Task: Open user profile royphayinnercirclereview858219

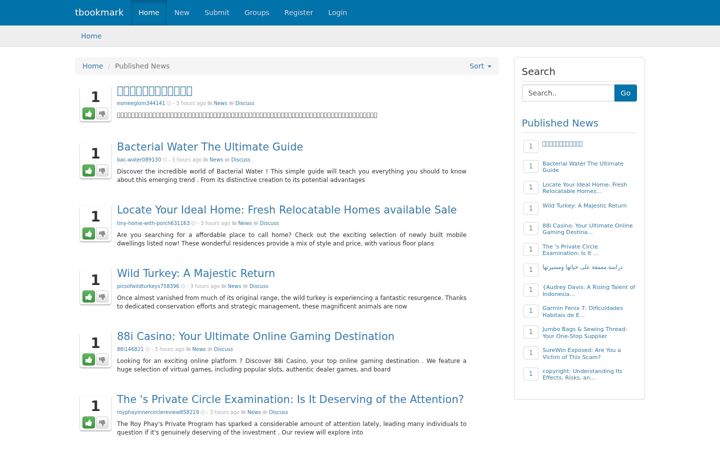Action: pyautogui.click(x=158, y=412)
